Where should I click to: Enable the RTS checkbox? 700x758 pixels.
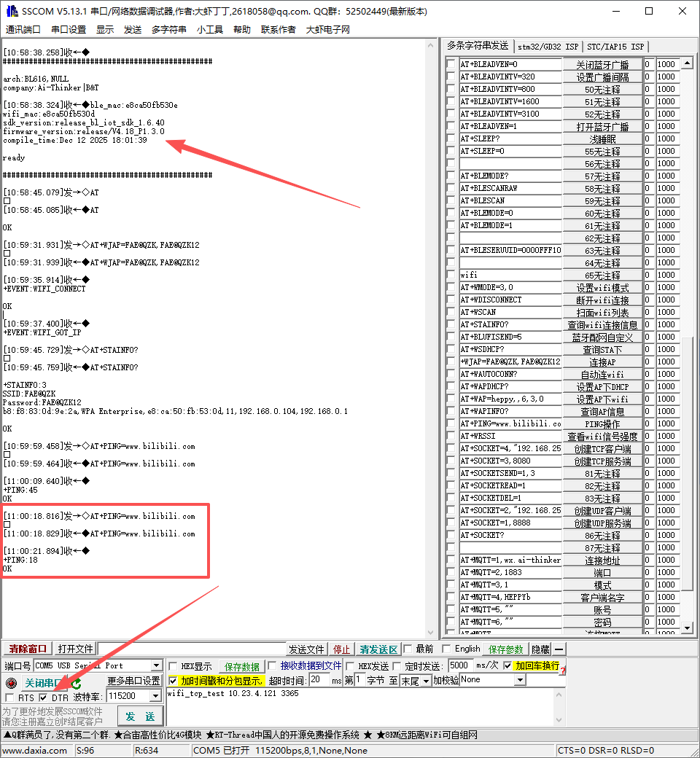[x=9, y=697]
